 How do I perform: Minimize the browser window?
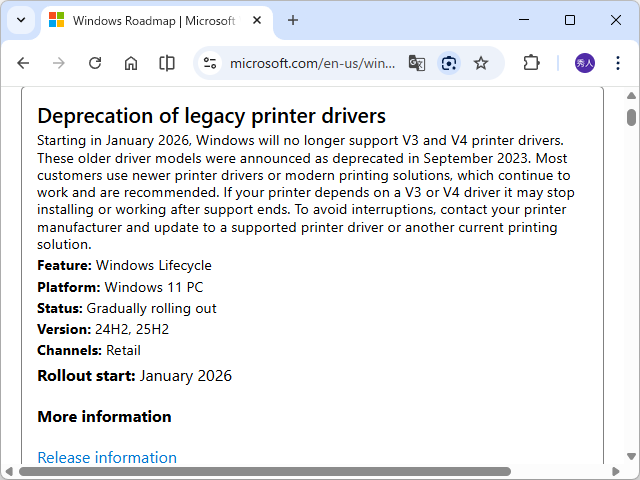524,20
